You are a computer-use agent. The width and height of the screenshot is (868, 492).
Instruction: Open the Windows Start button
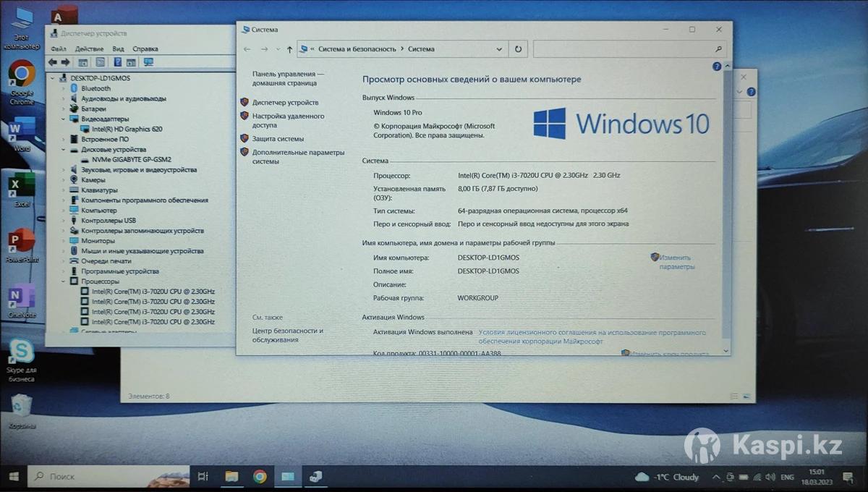coord(13,477)
